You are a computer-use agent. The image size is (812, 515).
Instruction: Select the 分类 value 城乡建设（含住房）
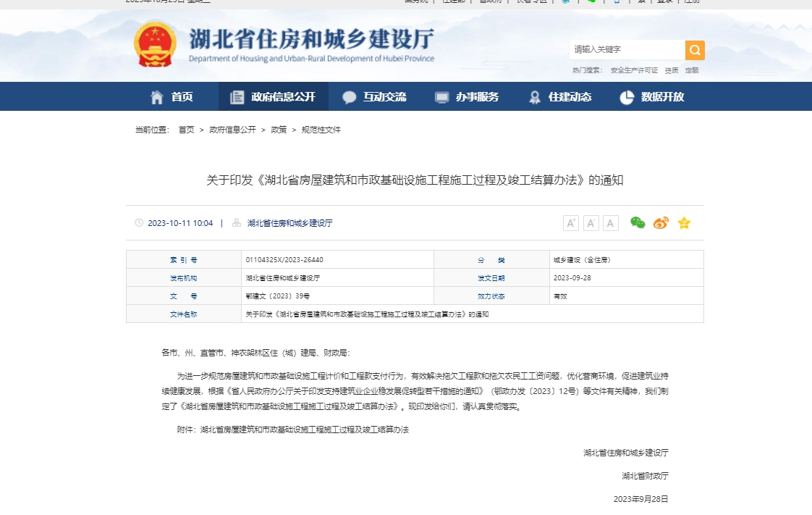tap(582, 260)
